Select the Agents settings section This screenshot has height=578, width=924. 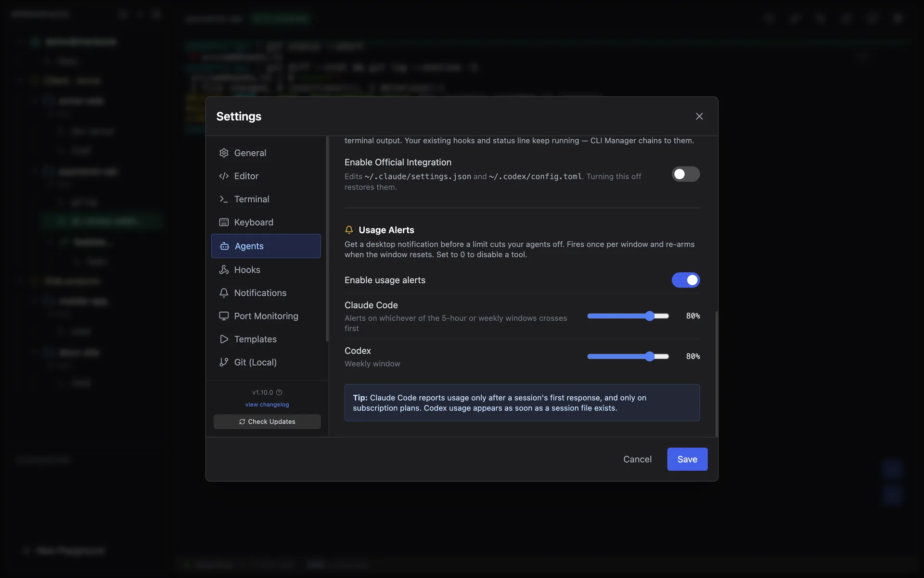pos(266,246)
